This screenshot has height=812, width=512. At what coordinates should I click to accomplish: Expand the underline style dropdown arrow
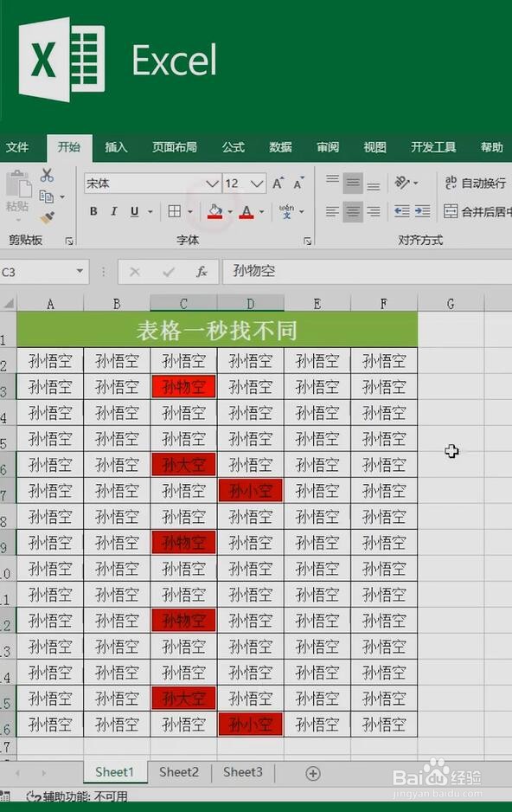[x=150, y=212]
